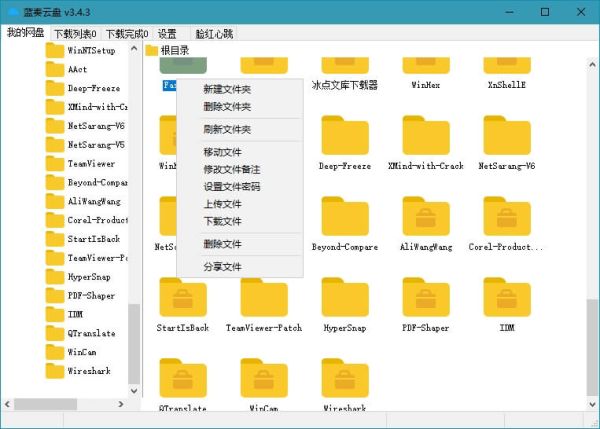Click the XMind-with-Crack folder icon in the left tree

coord(55,107)
